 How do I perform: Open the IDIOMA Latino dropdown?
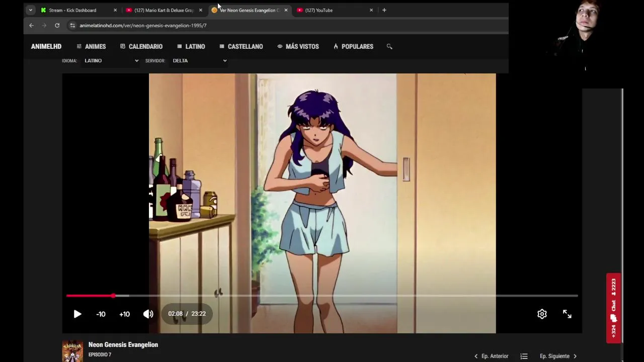coord(111,60)
